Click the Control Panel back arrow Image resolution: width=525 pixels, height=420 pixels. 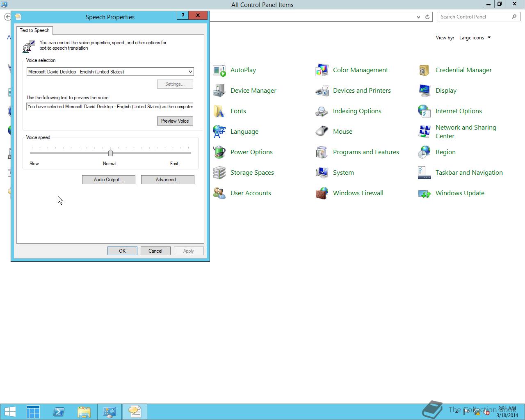click(7, 17)
